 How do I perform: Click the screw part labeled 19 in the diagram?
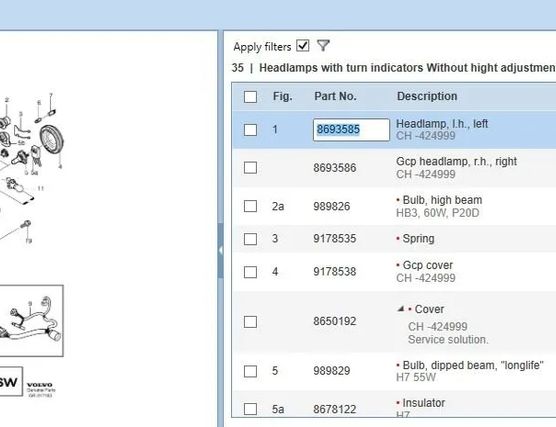pos(26,224)
